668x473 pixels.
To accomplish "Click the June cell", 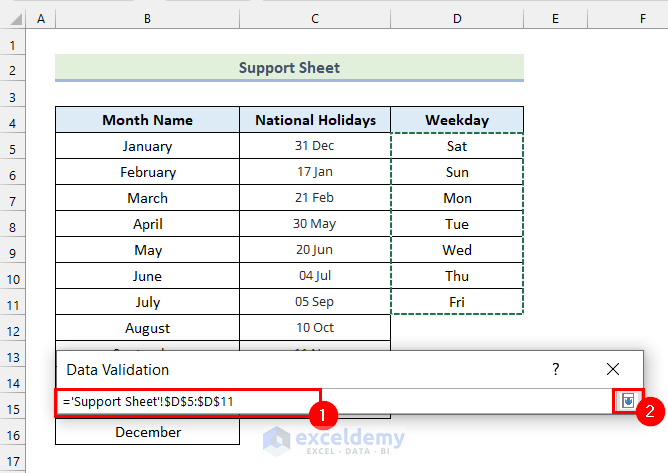I will 147,276.
